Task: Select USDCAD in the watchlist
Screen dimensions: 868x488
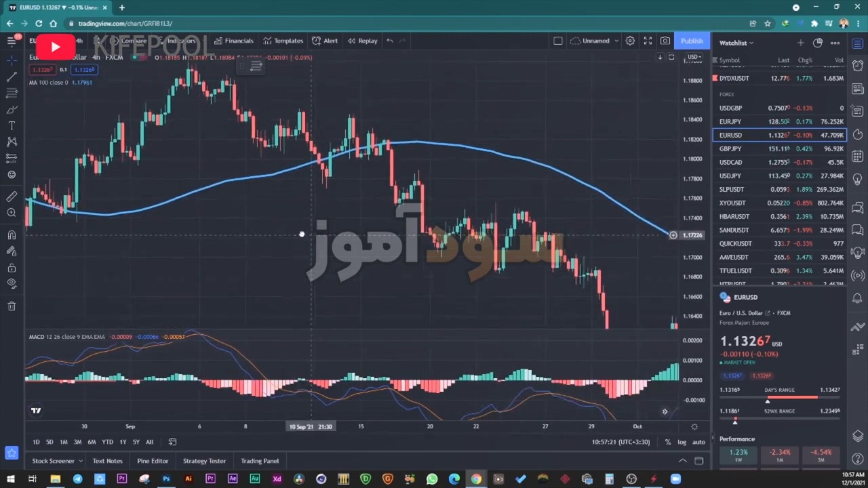Action: pos(779,162)
